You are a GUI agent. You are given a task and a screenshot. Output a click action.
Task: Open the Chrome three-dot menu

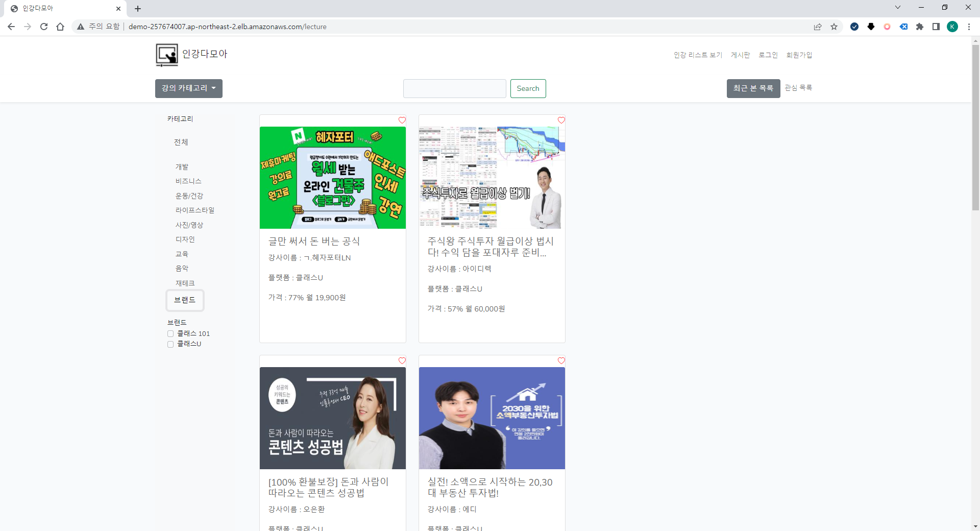point(969,27)
